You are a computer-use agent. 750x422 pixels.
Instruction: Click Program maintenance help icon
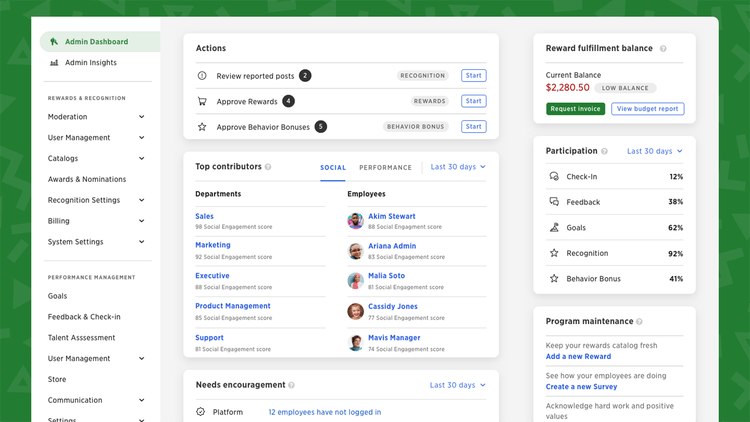click(640, 322)
